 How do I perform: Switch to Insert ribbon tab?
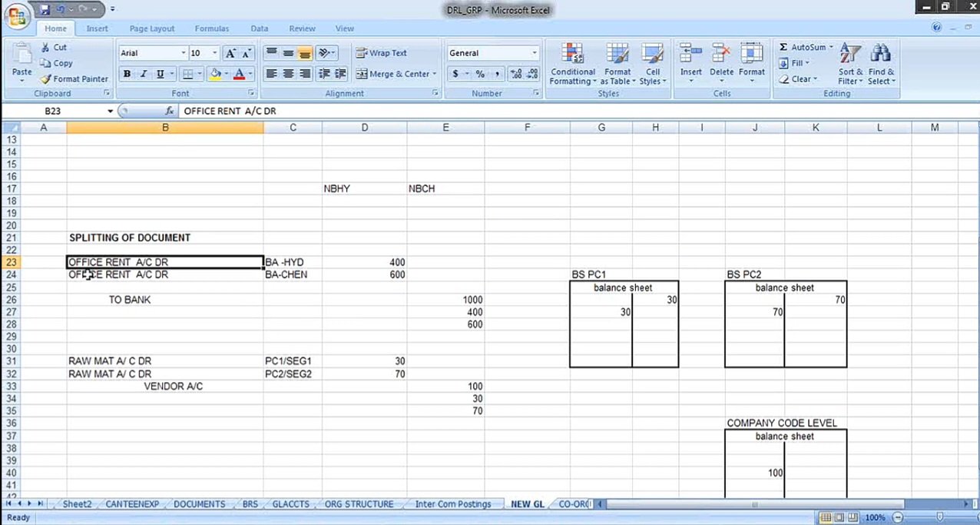click(x=97, y=28)
